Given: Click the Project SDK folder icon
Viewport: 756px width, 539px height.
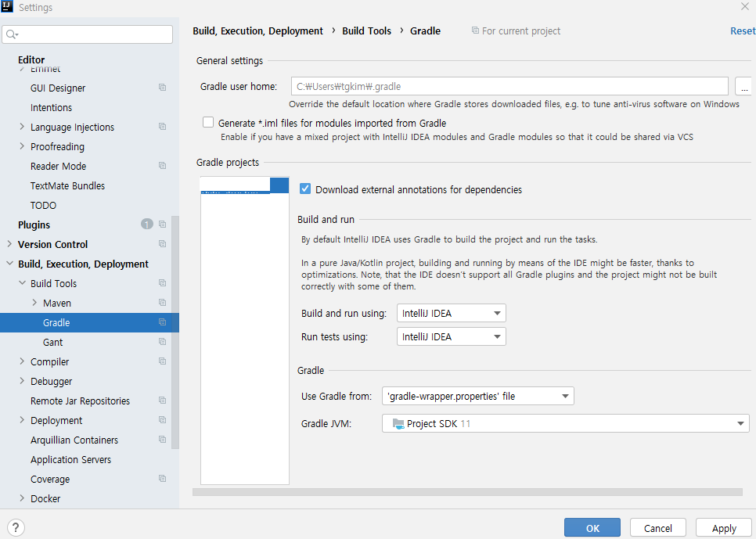Looking at the screenshot, I should [x=398, y=423].
